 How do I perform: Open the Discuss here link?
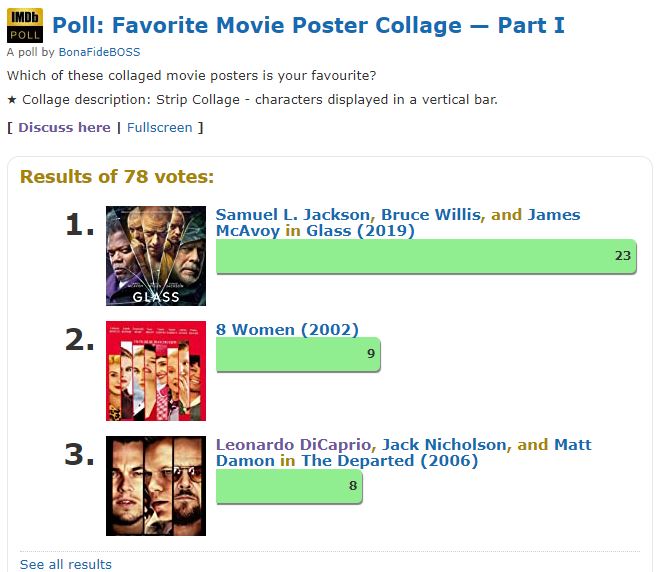click(64, 127)
